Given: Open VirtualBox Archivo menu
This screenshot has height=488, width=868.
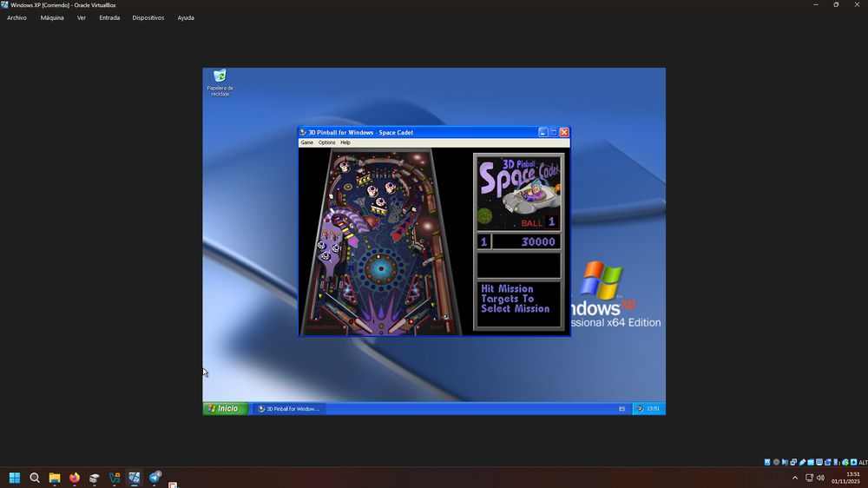Looking at the screenshot, I should 16,17.
